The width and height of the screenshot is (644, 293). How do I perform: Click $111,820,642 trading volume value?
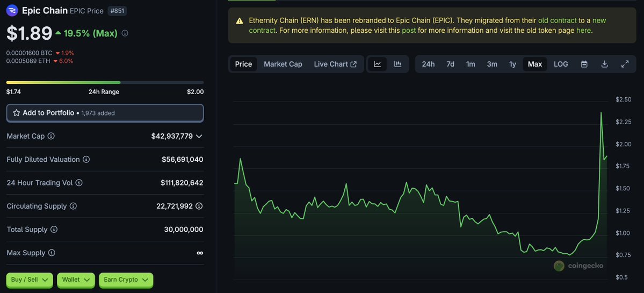click(x=182, y=182)
